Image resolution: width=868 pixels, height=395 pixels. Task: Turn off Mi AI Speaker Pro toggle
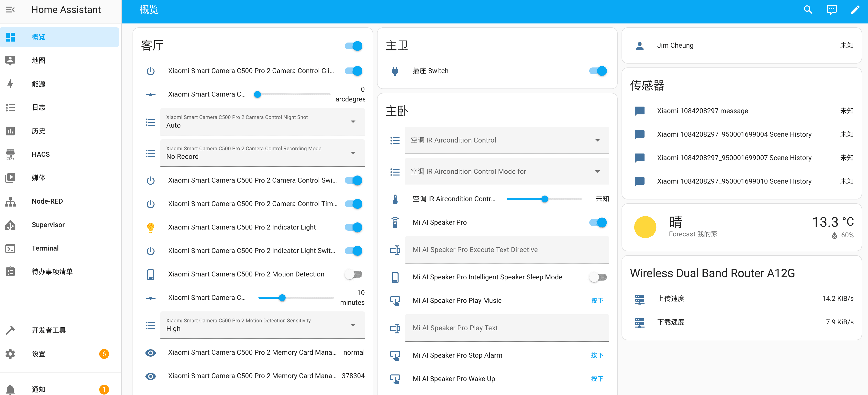tap(598, 223)
